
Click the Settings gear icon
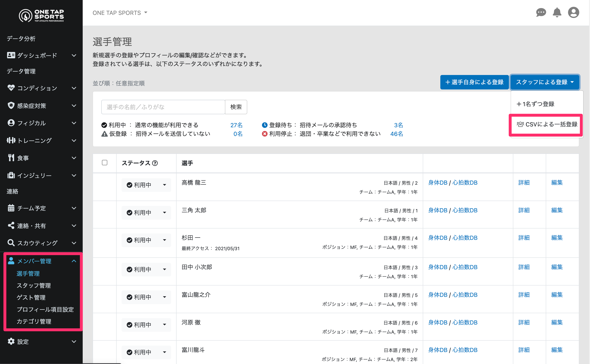point(11,341)
